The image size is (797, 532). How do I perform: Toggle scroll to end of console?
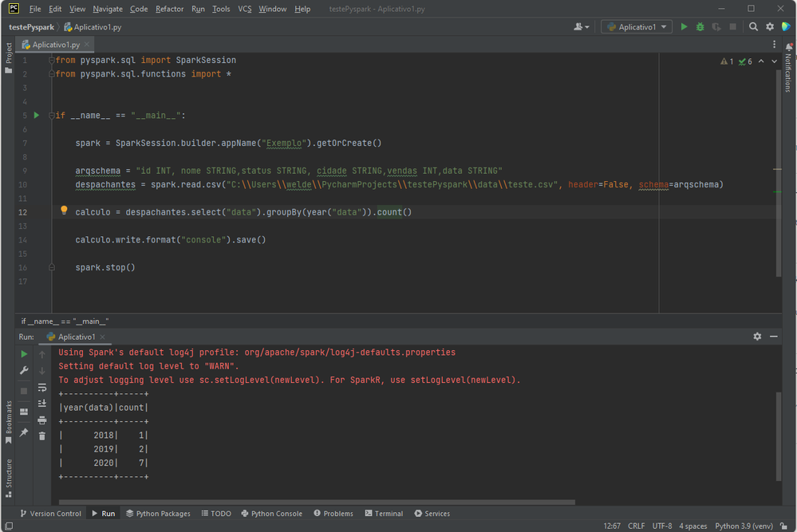(42, 404)
